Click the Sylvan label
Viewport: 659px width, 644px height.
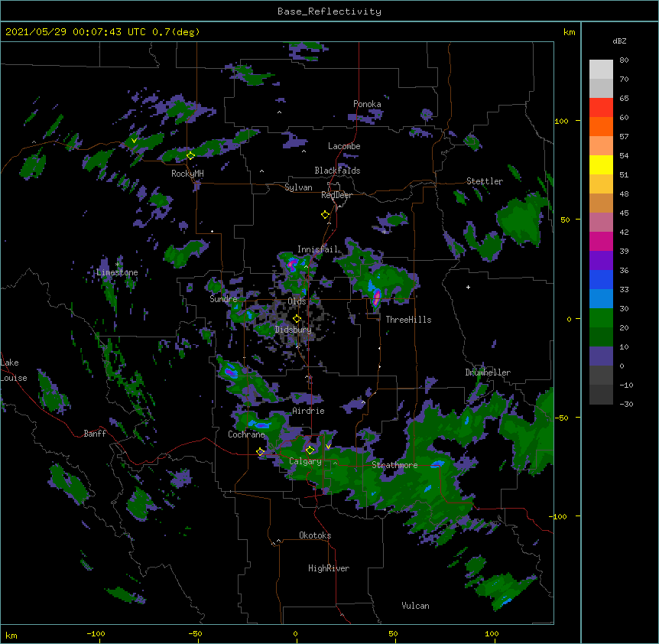298,187
